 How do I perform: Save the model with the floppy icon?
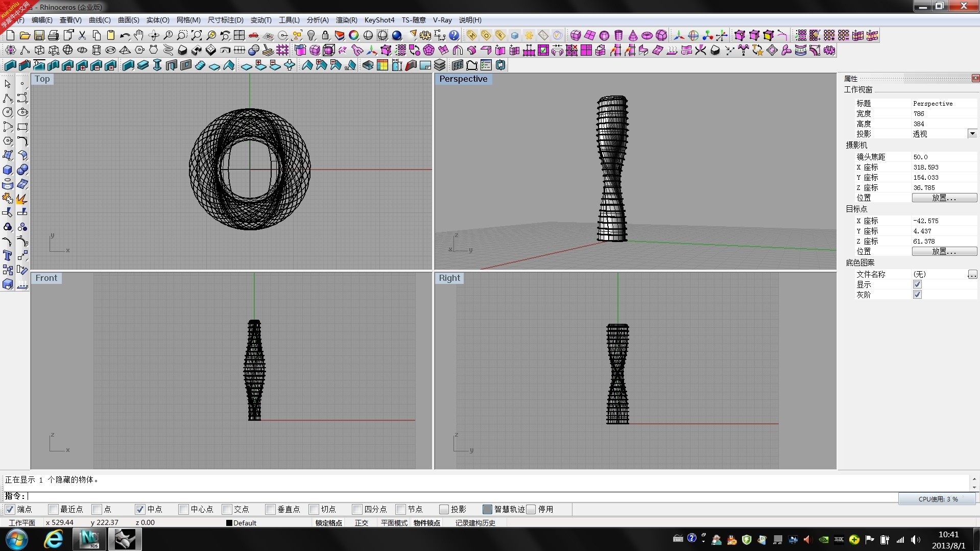(39, 35)
